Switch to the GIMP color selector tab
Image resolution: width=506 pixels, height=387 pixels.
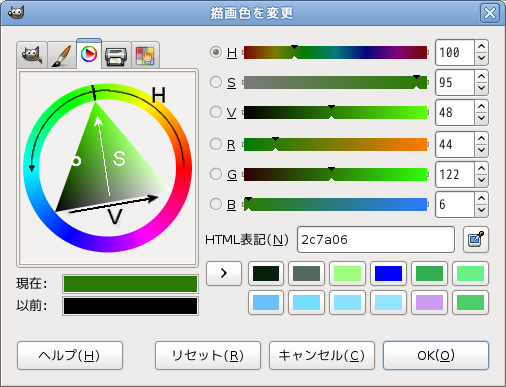[32, 55]
